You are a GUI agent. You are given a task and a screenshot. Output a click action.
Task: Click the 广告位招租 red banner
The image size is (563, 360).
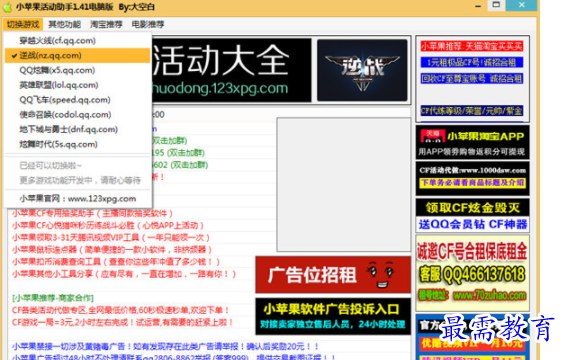(x=333, y=275)
